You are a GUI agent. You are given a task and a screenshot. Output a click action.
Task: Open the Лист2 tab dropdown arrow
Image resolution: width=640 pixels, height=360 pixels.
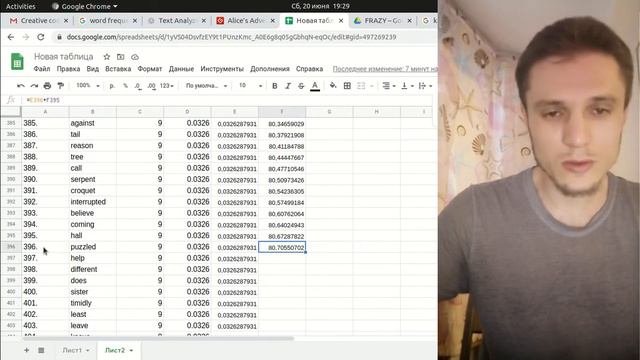pyautogui.click(x=131, y=350)
